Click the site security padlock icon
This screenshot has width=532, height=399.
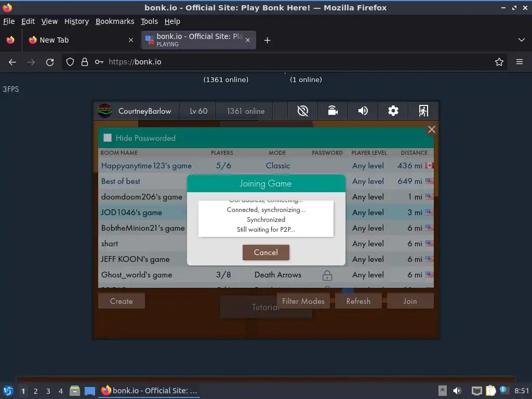coord(85,62)
